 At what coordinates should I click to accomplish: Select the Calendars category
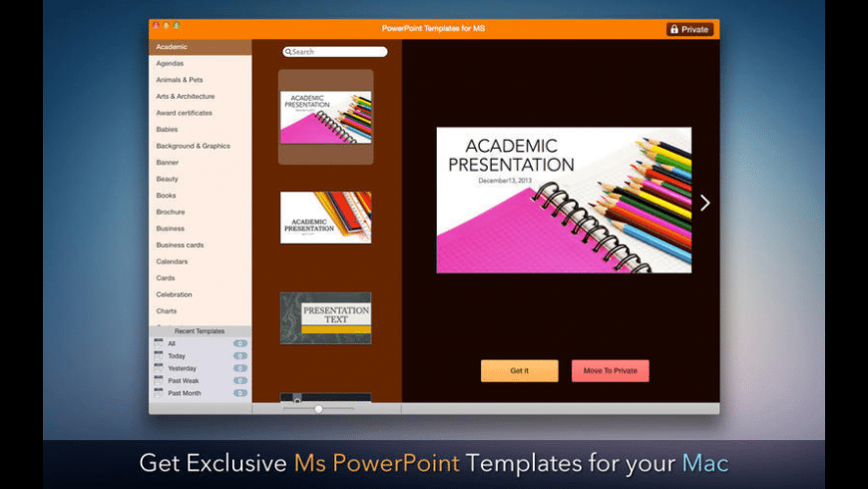point(200,261)
